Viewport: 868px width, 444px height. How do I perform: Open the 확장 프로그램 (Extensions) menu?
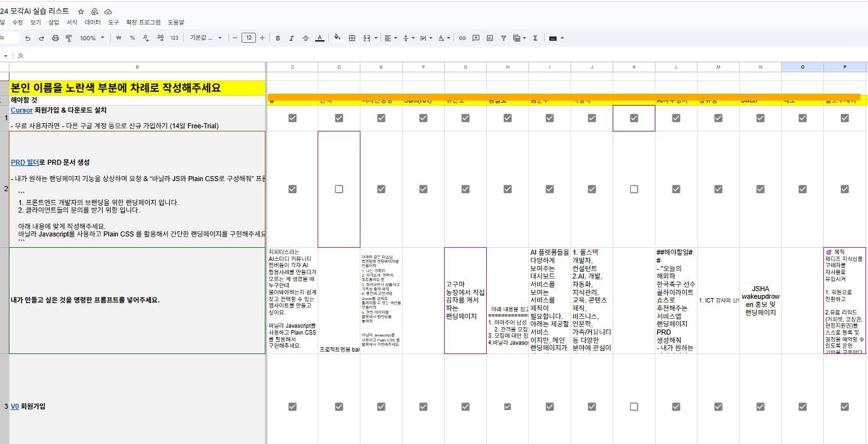tap(143, 22)
